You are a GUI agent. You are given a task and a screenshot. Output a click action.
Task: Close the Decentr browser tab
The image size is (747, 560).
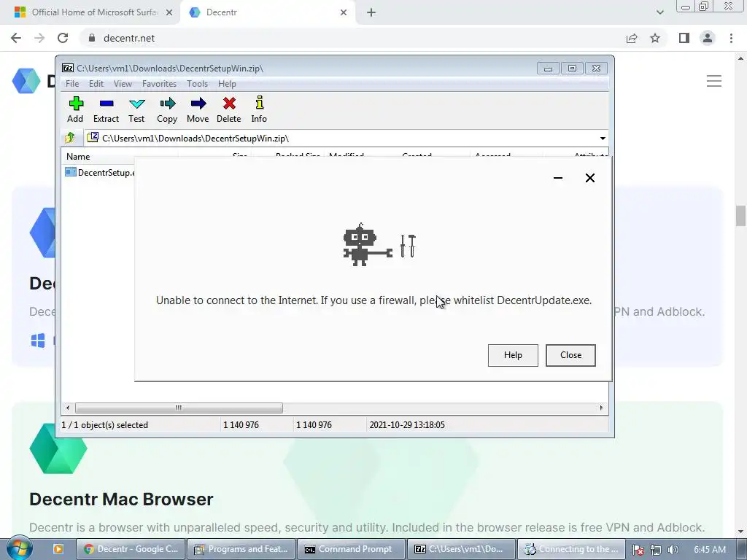pos(344,12)
